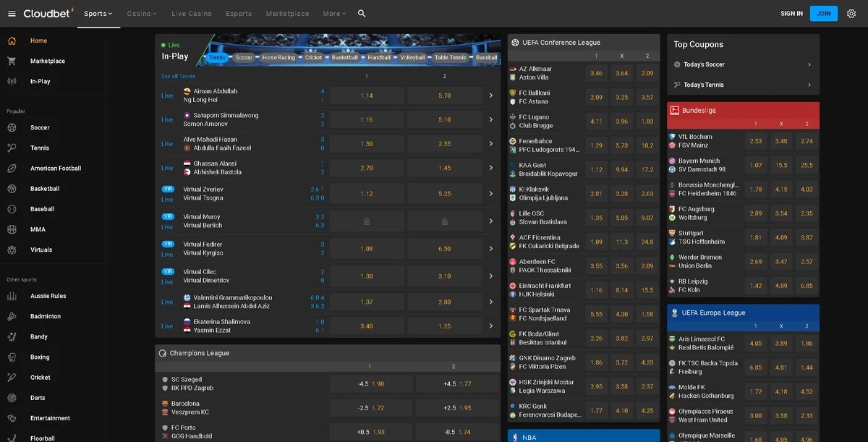Choose Basketball in the left sidebar
This screenshot has height=442, width=868.
pos(45,189)
